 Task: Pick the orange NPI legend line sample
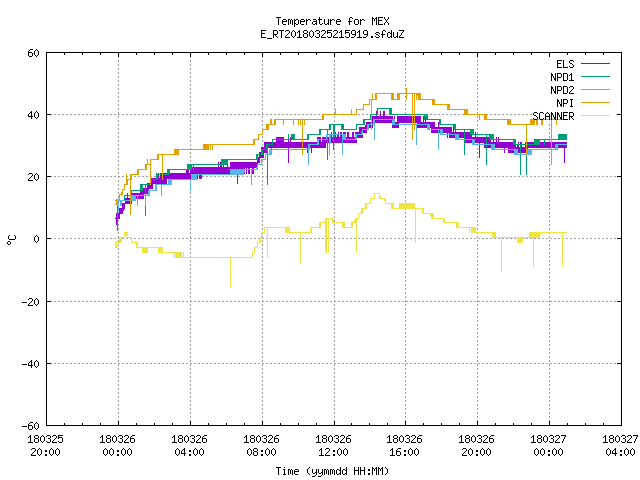click(595, 103)
